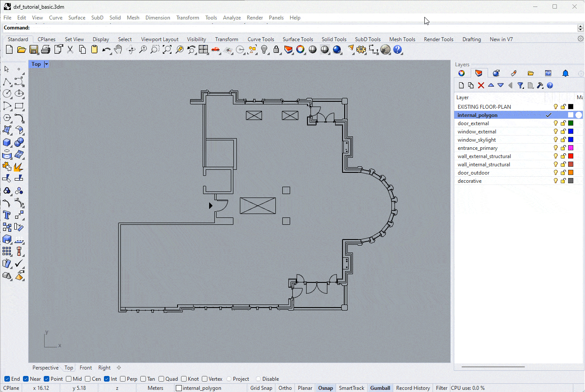Image resolution: width=585 pixels, height=392 pixels.
Task: Create a new layer with the blank page icon
Action: click(461, 85)
